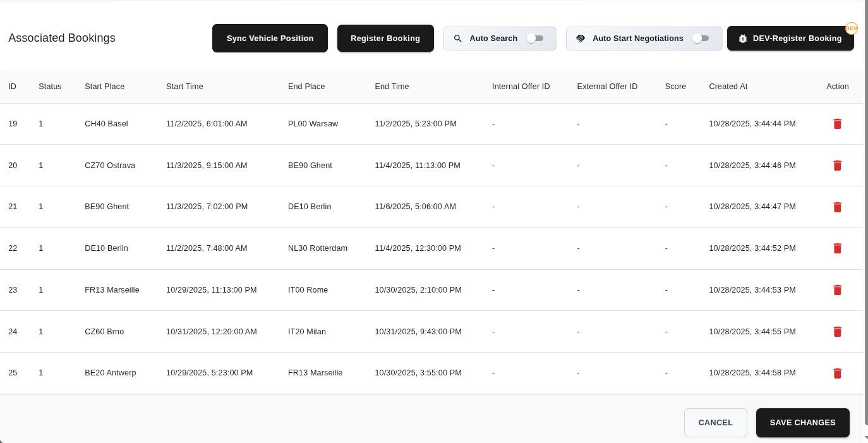Save changes to associated bookings
Image resolution: width=868 pixels, height=443 pixels.
pos(802,422)
